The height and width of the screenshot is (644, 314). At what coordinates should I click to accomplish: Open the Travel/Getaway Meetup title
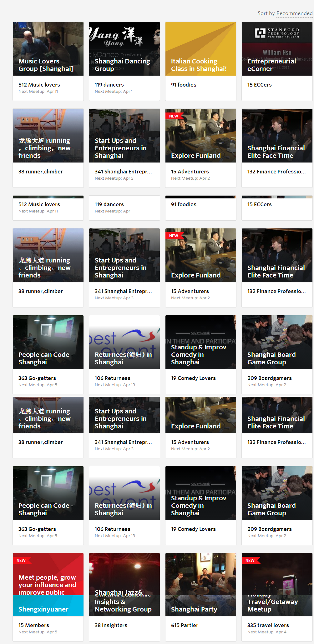pyautogui.click(x=272, y=606)
